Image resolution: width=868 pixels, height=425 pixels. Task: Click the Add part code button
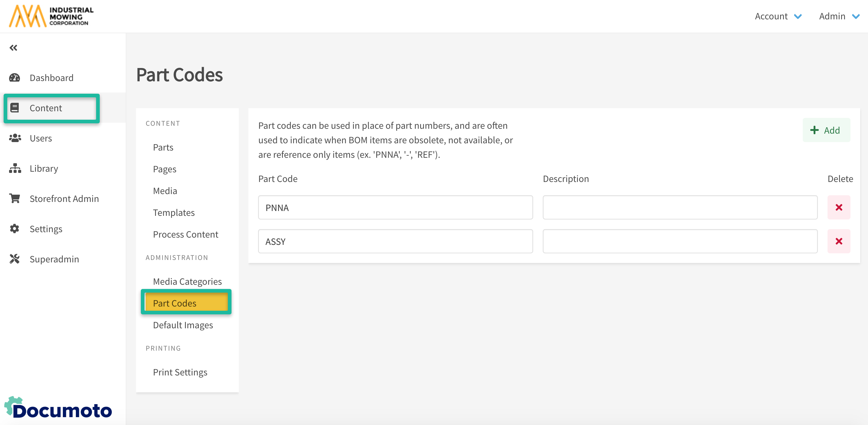point(826,130)
